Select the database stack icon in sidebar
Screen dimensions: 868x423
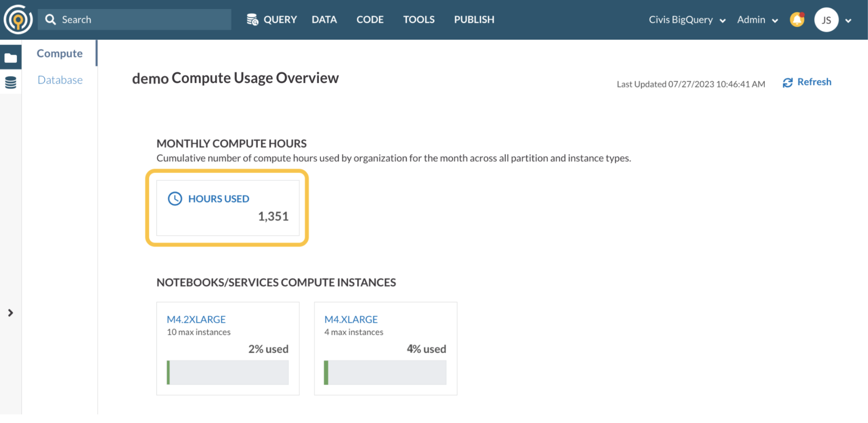click(x=11, y=82)
